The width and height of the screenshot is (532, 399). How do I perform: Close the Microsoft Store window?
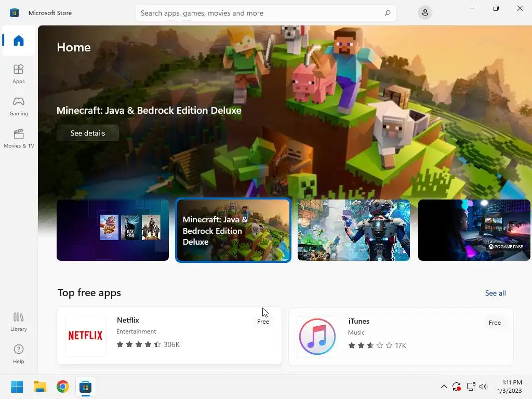click(520, 8)
